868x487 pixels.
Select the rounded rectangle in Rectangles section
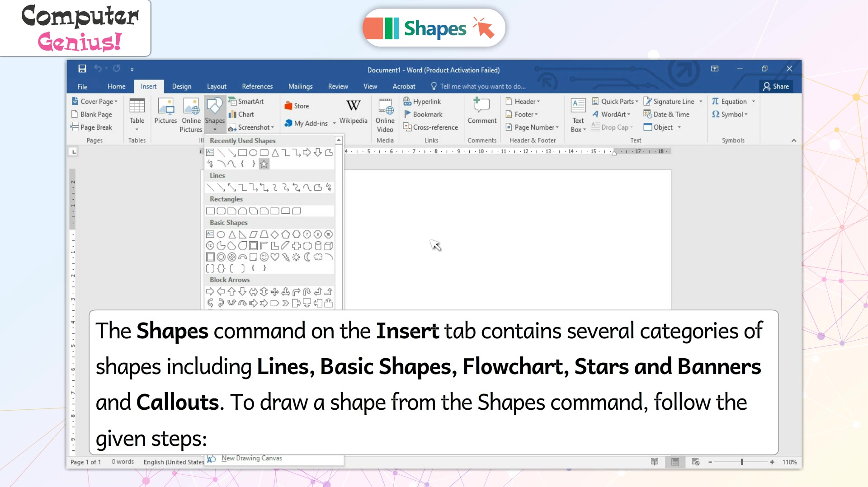pos(221,211)
